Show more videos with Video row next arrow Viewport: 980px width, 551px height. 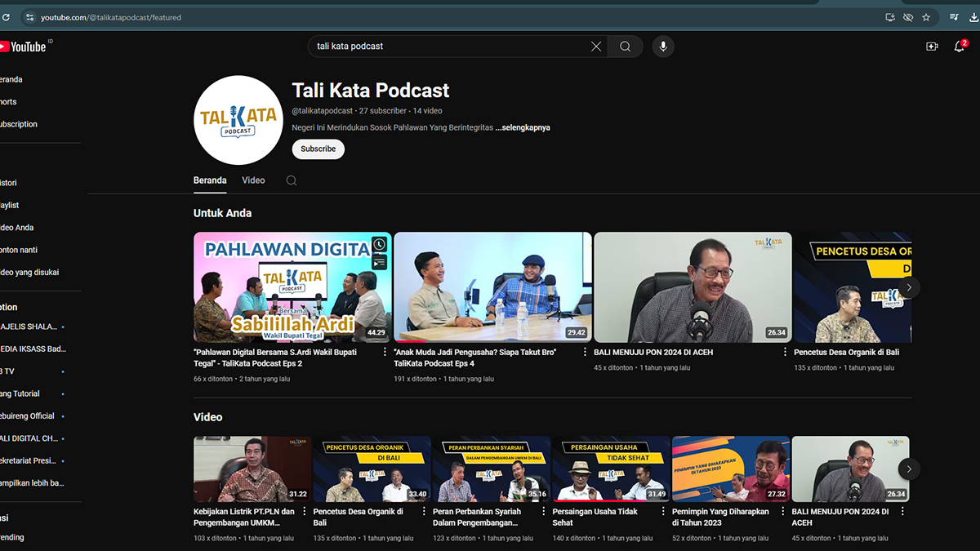click(x=908, y=469)
